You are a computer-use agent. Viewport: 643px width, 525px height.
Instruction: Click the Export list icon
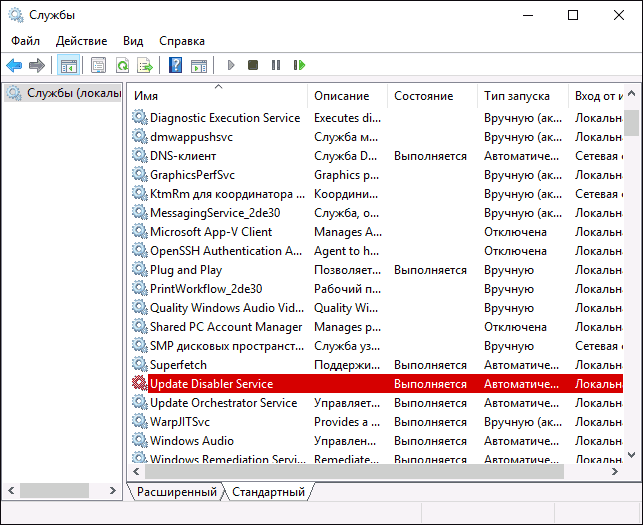coord(145,66)
